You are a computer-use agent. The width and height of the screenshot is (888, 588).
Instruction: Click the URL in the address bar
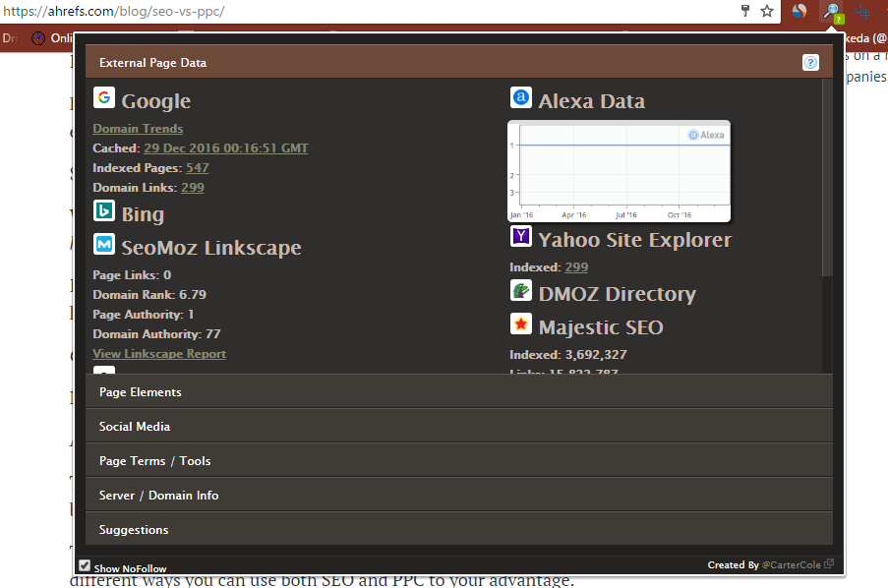[x=114, y=12]
